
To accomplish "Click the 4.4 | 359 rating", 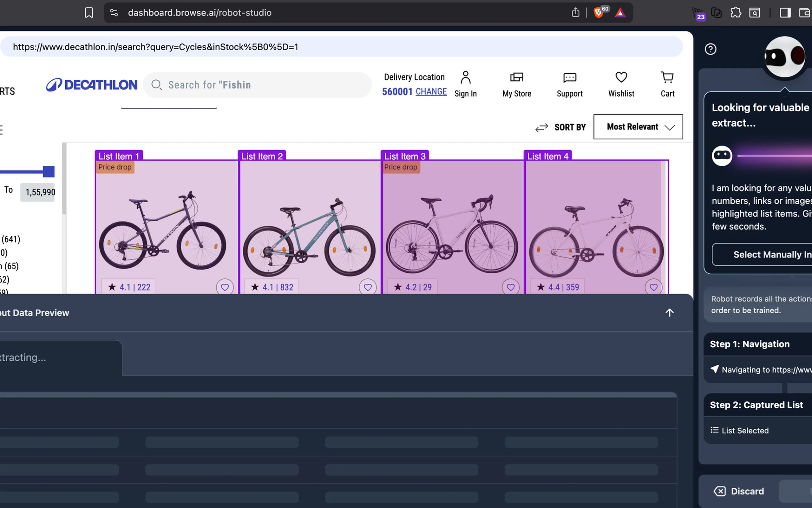I will [x=558, y=287].
